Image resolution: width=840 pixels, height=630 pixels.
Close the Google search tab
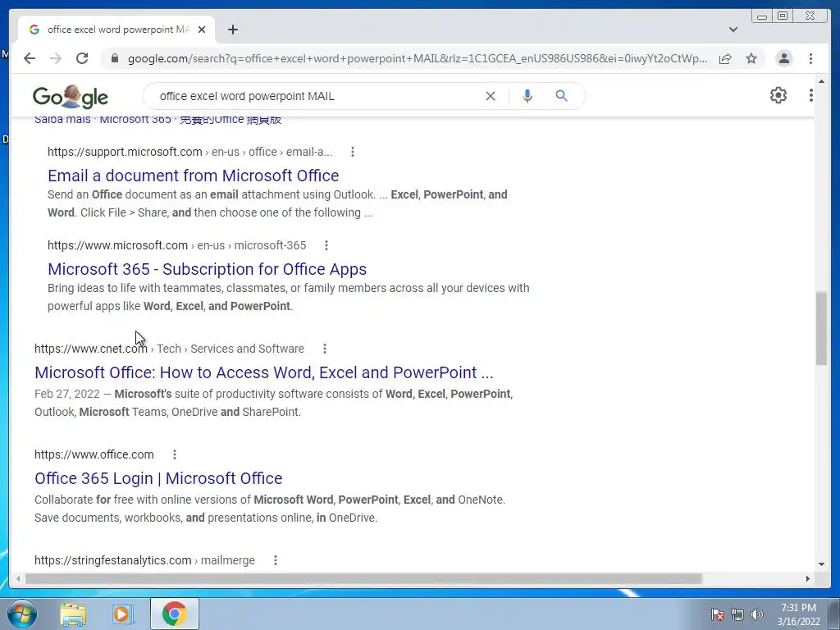pyautogui.click(x=202, y=30)
